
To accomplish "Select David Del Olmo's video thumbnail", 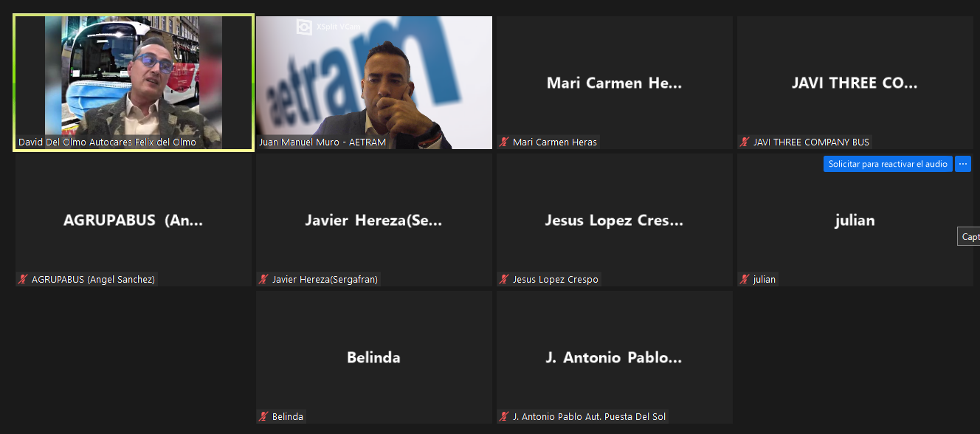I will click(134, 83).
